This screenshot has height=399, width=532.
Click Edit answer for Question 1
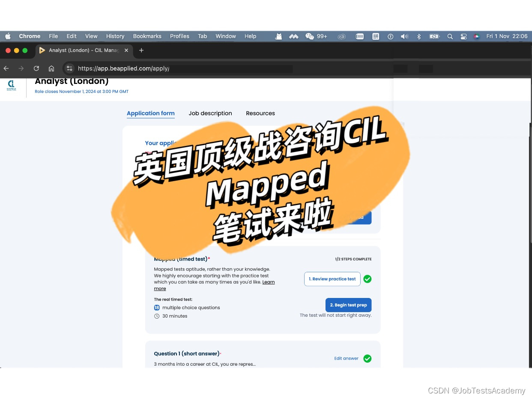(x=346, y=358)
